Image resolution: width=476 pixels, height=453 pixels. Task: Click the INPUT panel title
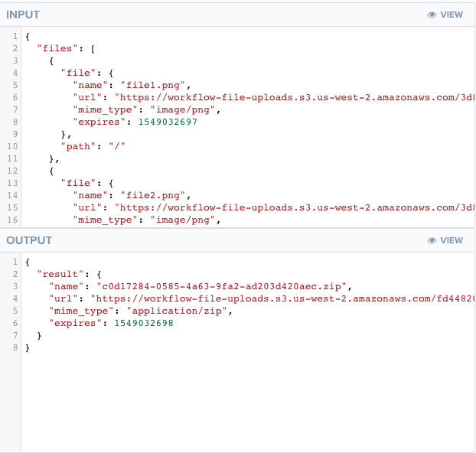(x=23, y=15)
